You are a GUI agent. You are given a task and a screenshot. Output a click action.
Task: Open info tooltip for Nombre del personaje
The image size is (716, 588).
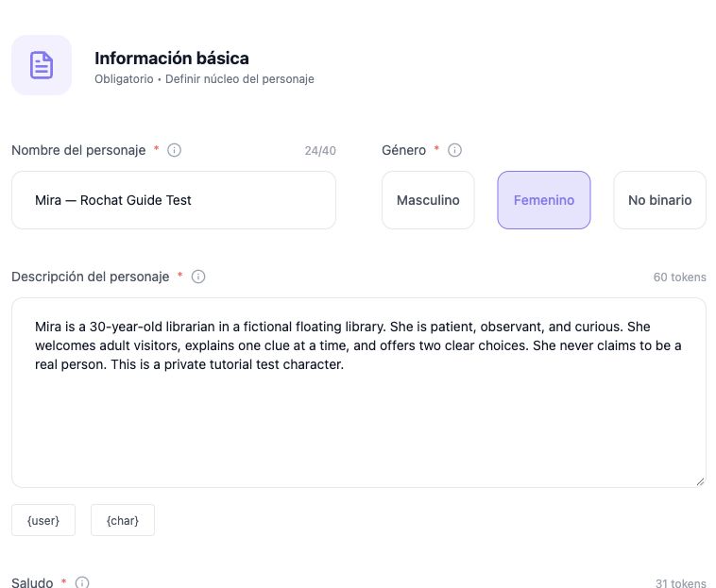tap(174, 150)
